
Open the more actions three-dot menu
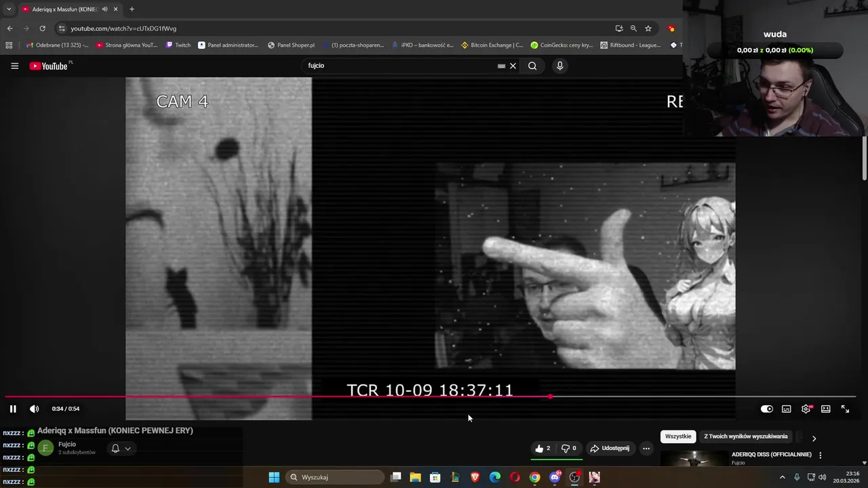click(x=646, y=448)
